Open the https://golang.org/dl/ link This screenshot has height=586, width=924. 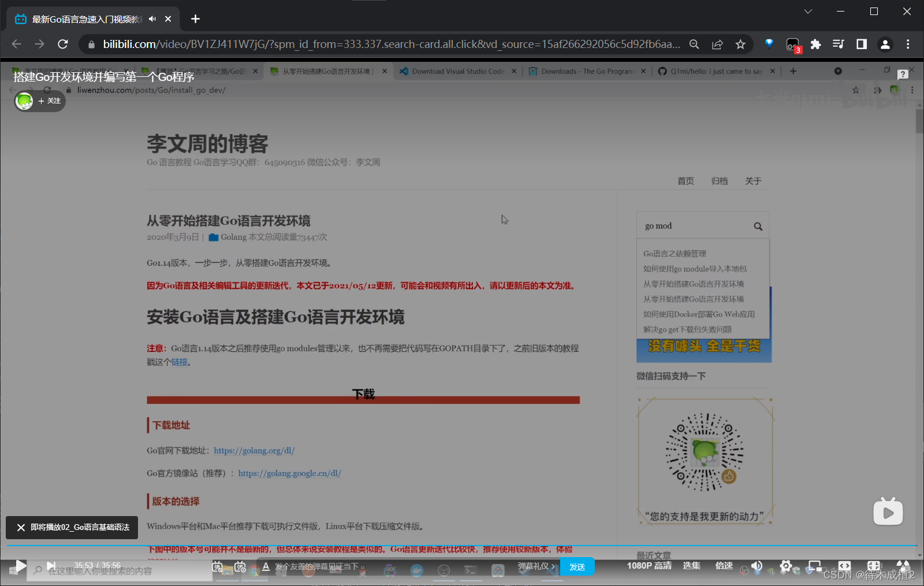pos(254,450)
